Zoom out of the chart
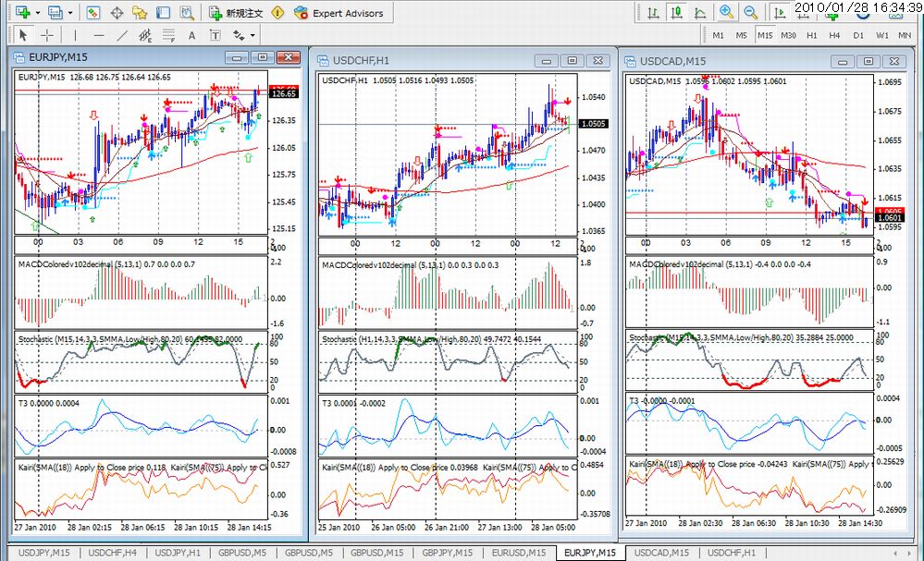Screen dimensions: 924x561 tap(750, 12)
